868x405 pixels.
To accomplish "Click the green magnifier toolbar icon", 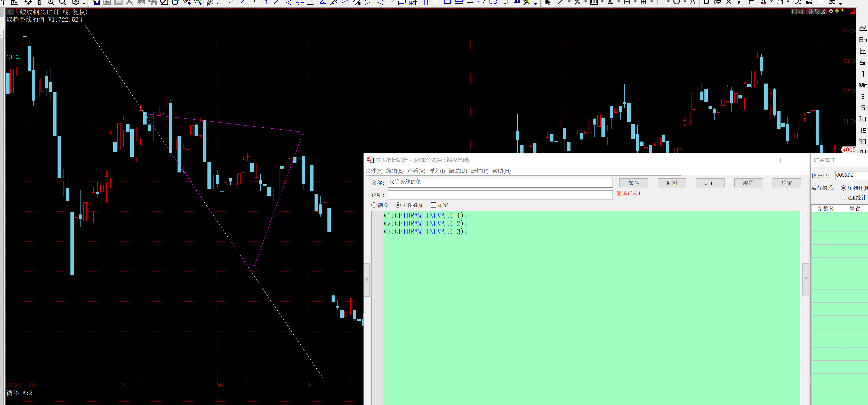I will (198, 2).
